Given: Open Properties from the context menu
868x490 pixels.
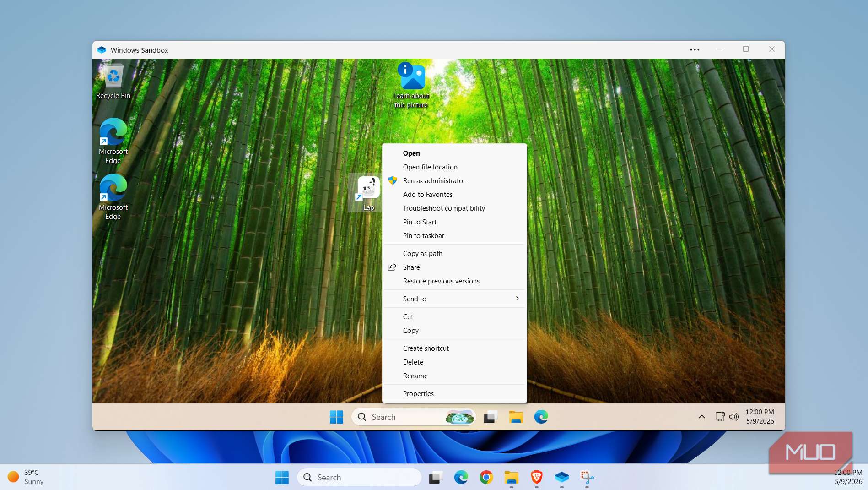Looking at the screenshot, I should point(454,394).
